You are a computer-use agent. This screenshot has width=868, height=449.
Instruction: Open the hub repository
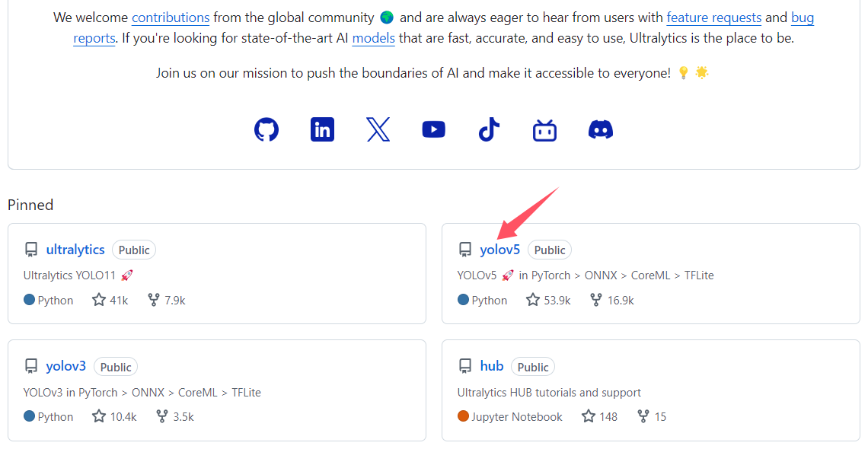pyautogui.click(x=492, y=366)
